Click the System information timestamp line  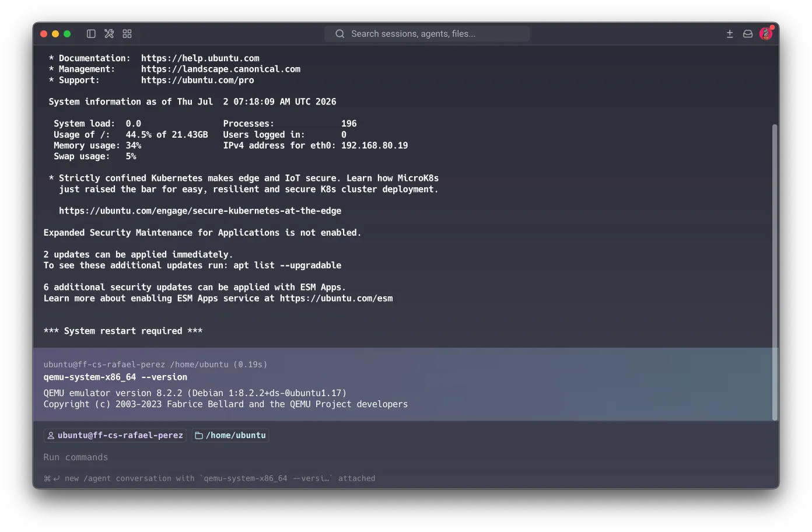[x=192, y=101]
